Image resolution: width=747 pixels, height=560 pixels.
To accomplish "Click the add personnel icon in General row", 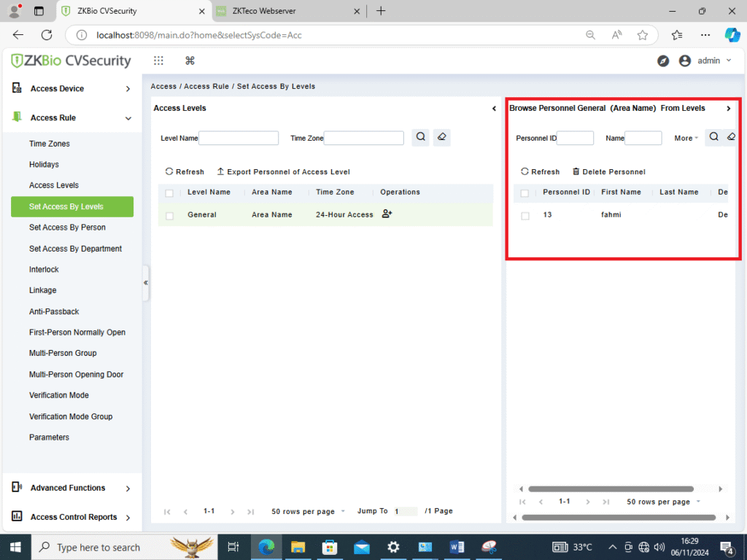I will 387,214.
